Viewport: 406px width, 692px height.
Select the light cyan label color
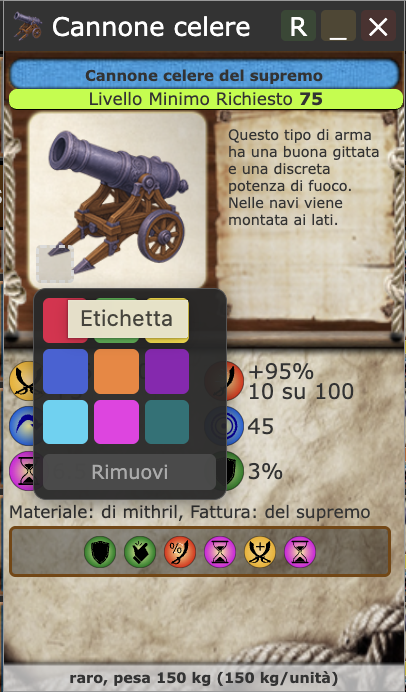pos(65,422)
